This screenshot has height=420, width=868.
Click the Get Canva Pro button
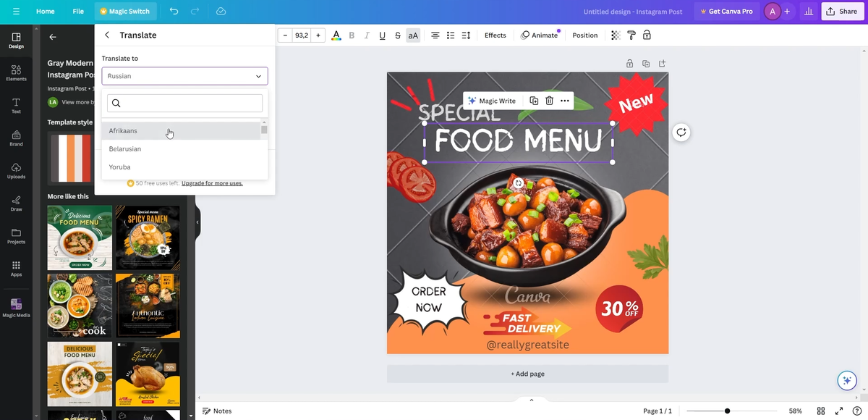726,12
